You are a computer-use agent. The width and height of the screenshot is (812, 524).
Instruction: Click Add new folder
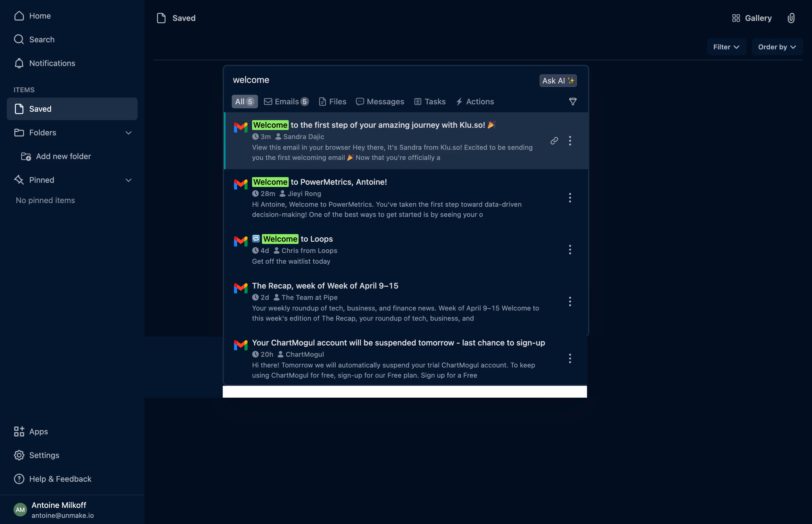[x=56, y=156]
